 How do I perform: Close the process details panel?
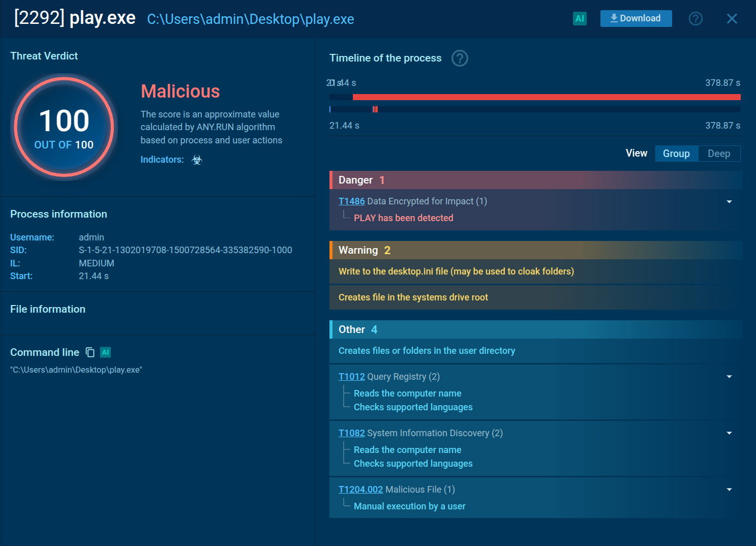pos(732,19)
